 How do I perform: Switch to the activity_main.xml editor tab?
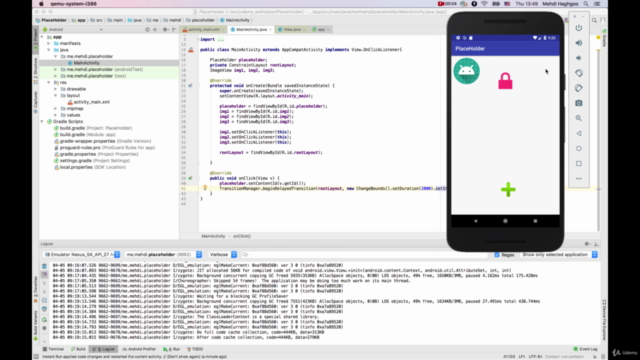point(203,29)
